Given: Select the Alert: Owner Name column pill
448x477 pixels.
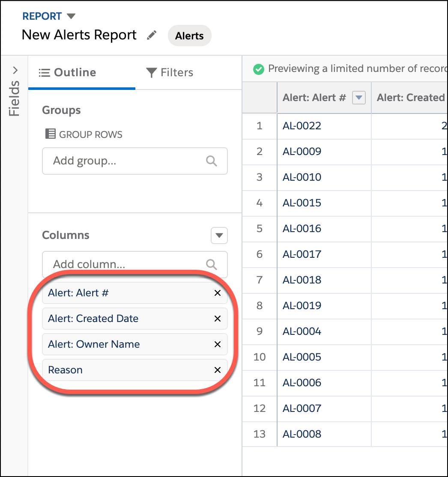Looking at the screenshot, I should [x=135, y=344].
